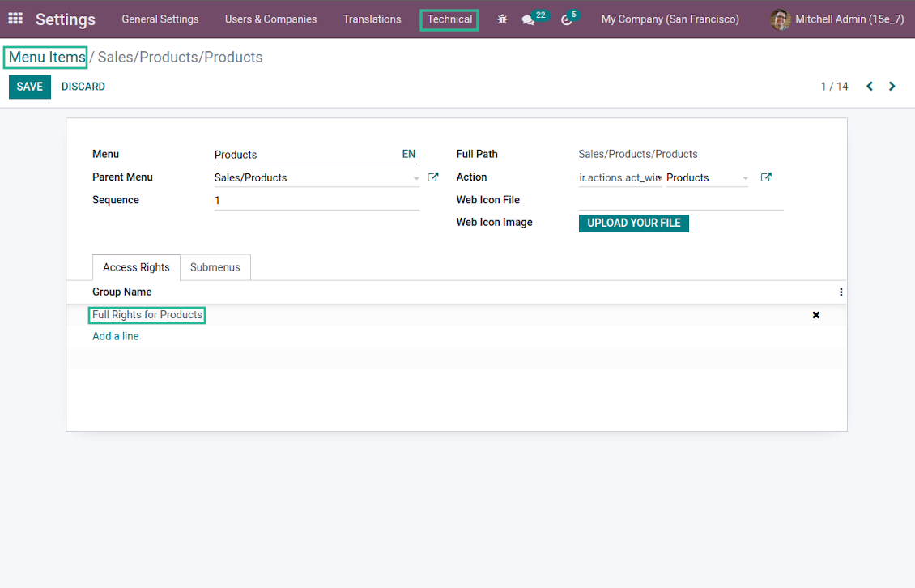Open the Technical menu
Screen dimensions: 915x588
pos(449,19)
